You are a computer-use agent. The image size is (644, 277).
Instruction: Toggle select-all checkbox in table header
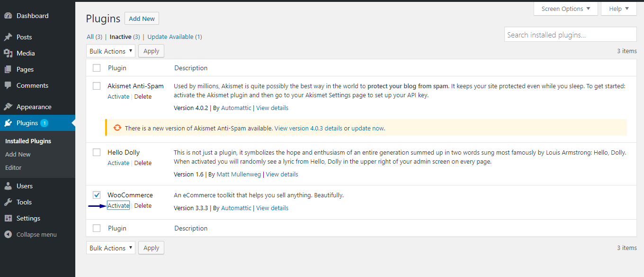(97, 68)
